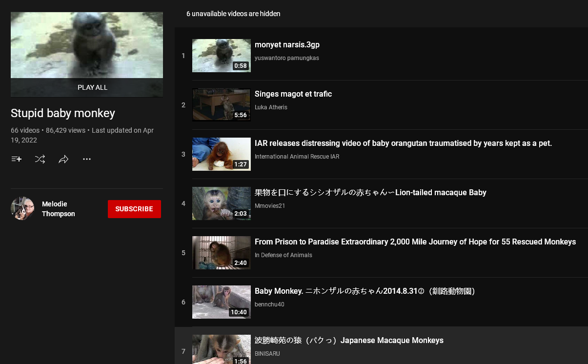Open the baby orangutan video thumbnail

pyautogui.click(x=221, y=154)
